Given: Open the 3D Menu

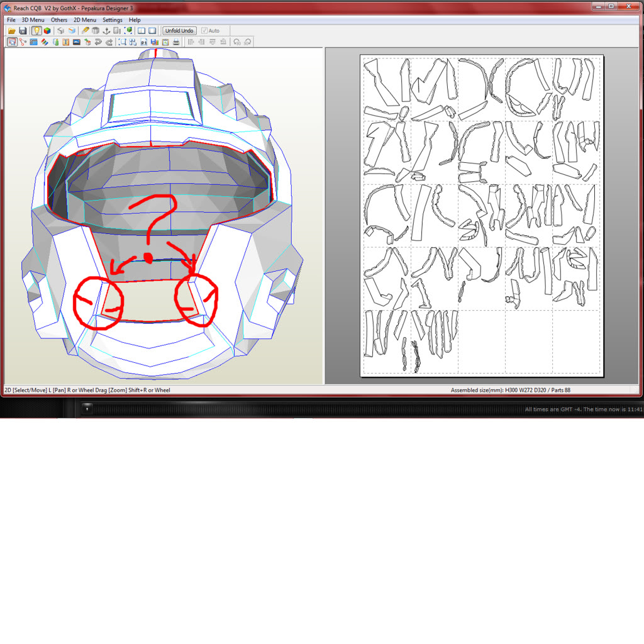Looking at the screenshot, I should point(33,19).
